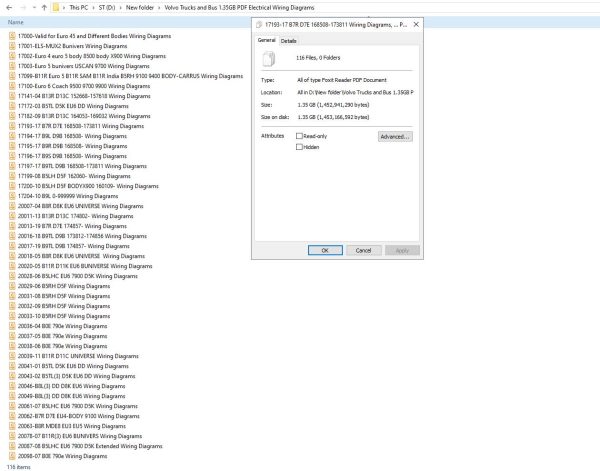Switch to the Details tab
Screen dimensions: 600x471
(x=289, y=41)
